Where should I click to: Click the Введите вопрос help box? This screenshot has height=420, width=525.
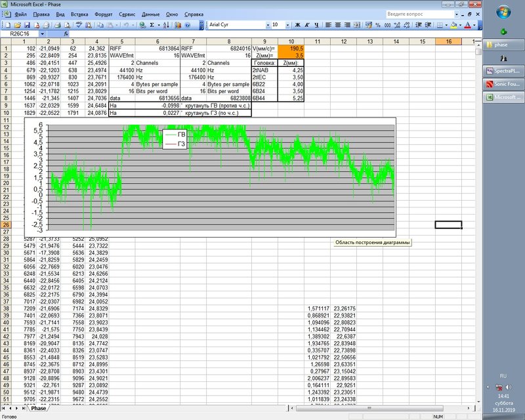(x=413, y=13)
